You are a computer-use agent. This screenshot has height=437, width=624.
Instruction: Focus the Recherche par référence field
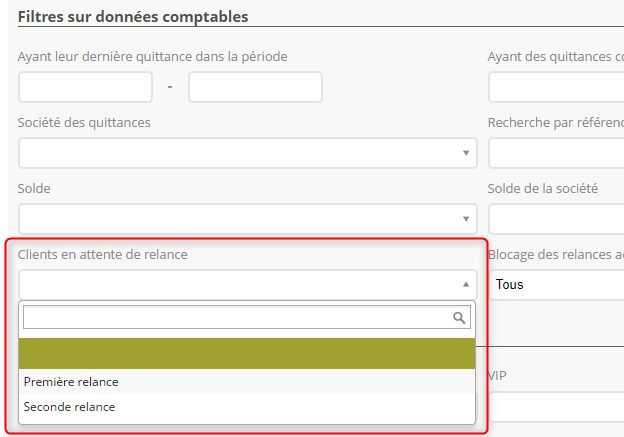(x=555, y=153)
